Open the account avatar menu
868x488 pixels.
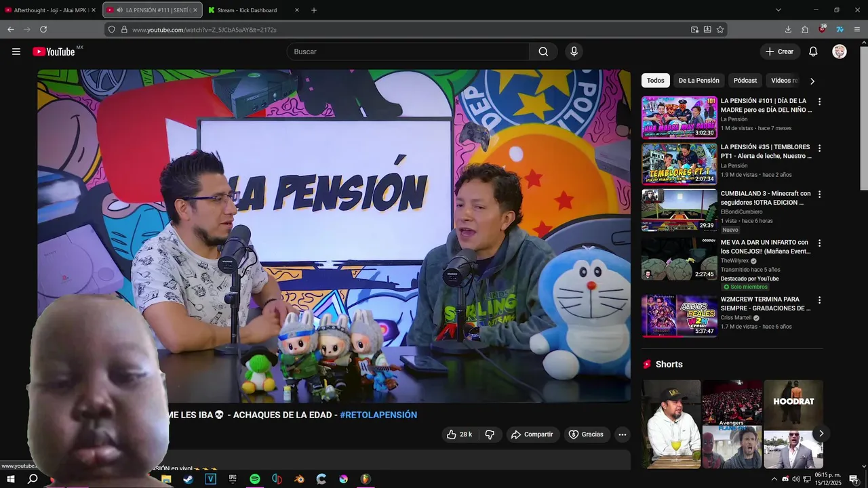coord(840,52)
